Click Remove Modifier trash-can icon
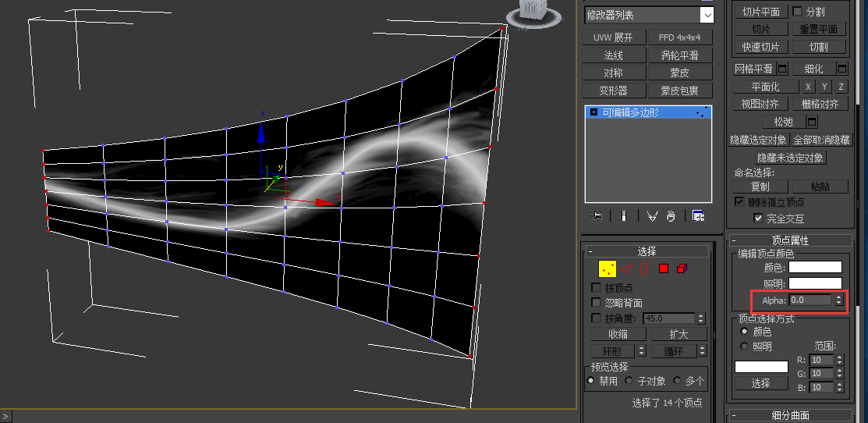 [x=671, y=216]
